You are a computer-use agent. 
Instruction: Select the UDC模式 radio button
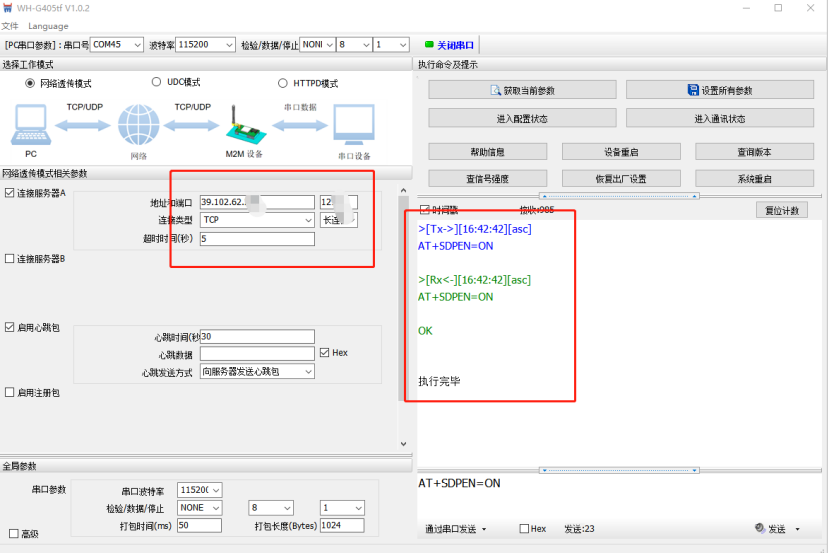[x=157, y=83]
